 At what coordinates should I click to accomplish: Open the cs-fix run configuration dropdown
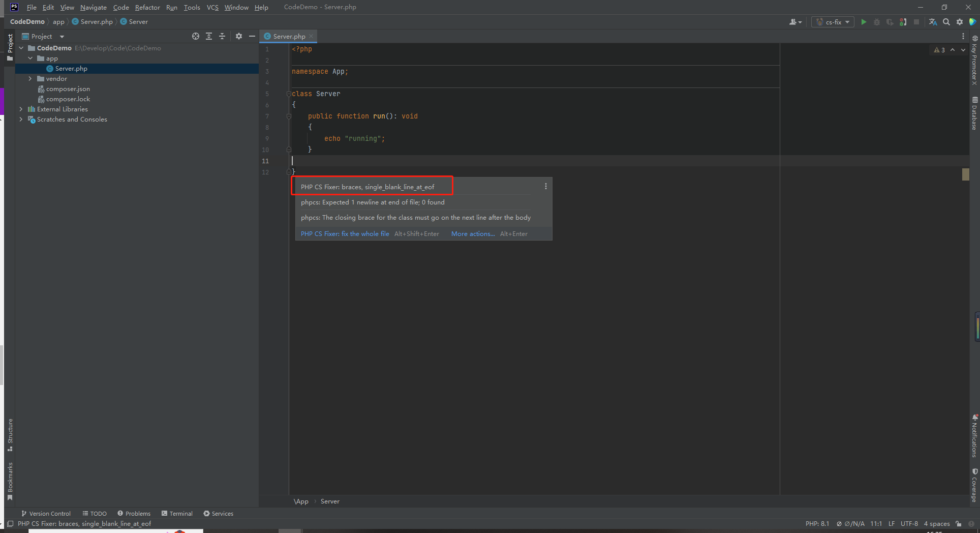click(833, 22)
